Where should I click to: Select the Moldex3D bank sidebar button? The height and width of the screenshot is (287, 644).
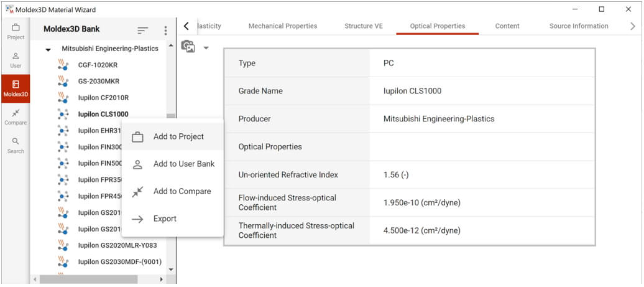coord(16,88)
